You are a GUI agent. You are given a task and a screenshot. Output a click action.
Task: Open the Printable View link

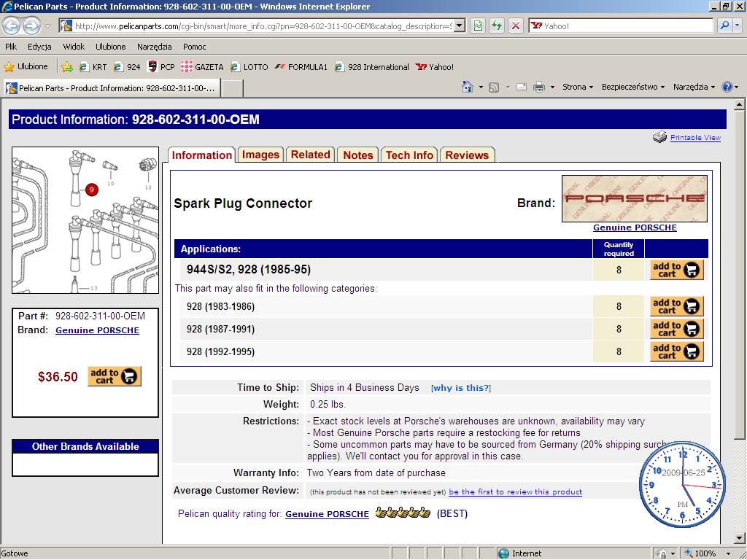click(x=695, y=138)
